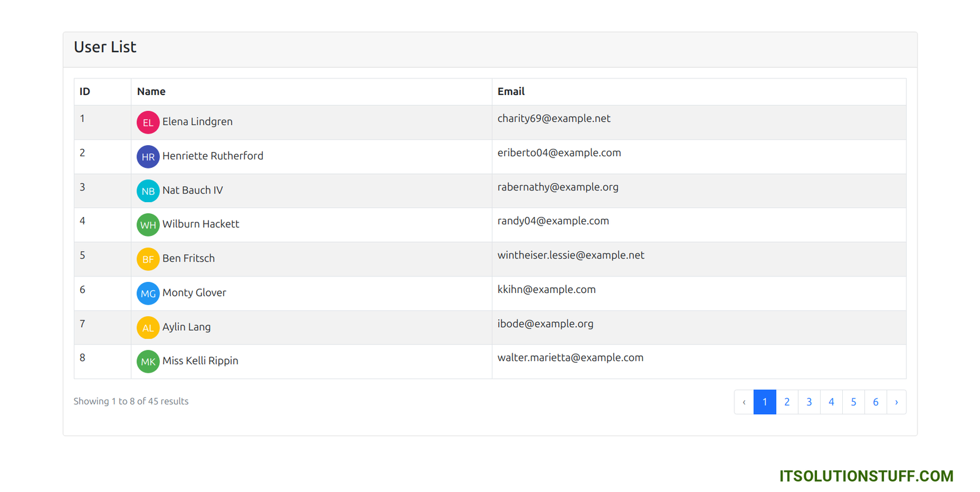
Task: Open page 2 of results
Action: [787, 403]
